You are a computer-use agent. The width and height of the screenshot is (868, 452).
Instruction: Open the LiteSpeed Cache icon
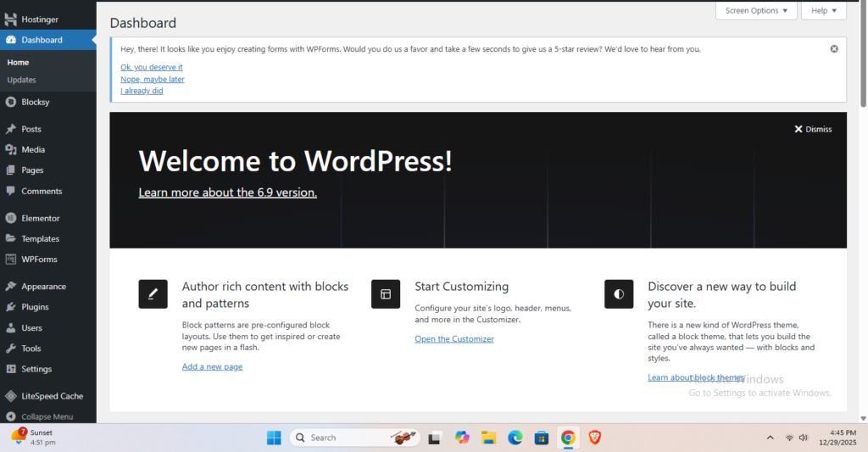10,396
